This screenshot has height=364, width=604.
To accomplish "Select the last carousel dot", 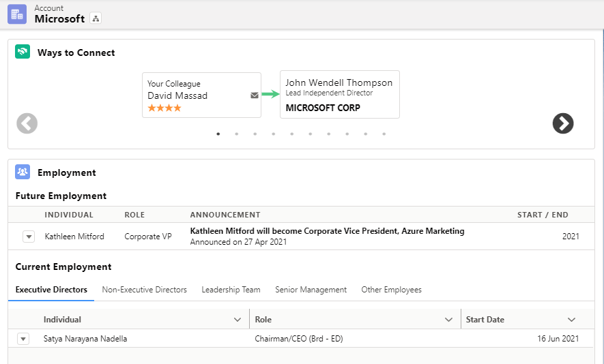I will point(384,134).
